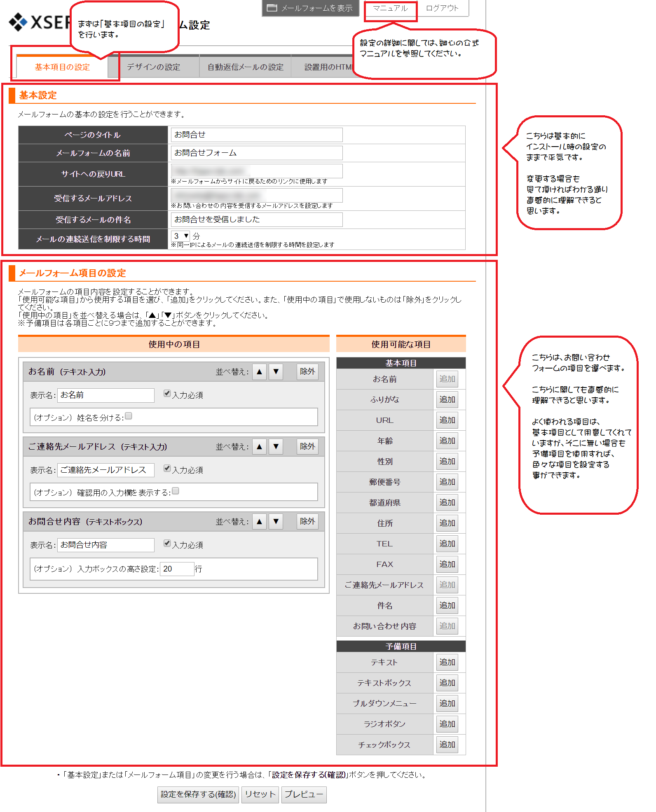Switch to 自動返信メールの設定 tab
Screen dimensions: 656x812
click(x=246, y=67)
